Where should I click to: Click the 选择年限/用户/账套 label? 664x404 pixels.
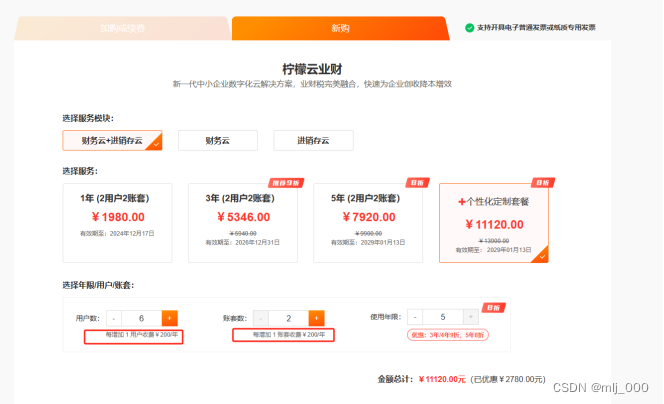(98, 285)
